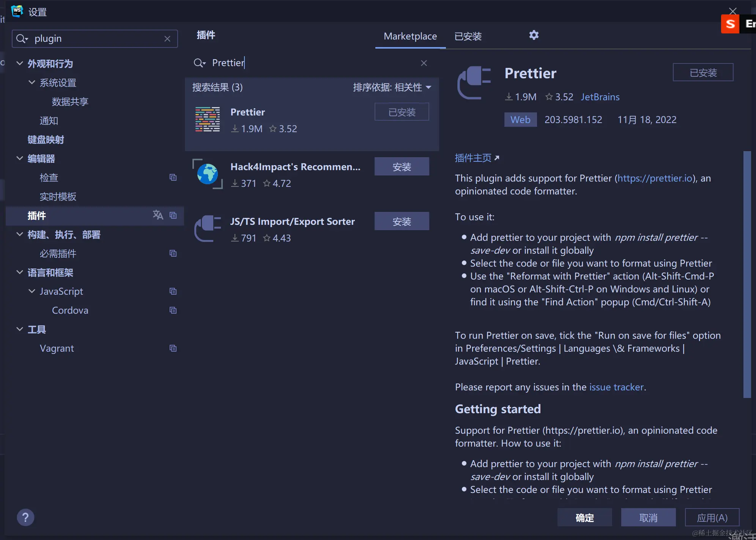Open the help question mark button
Screen dimensions: 756x540
pyautogui.click(x=25, y=517)
